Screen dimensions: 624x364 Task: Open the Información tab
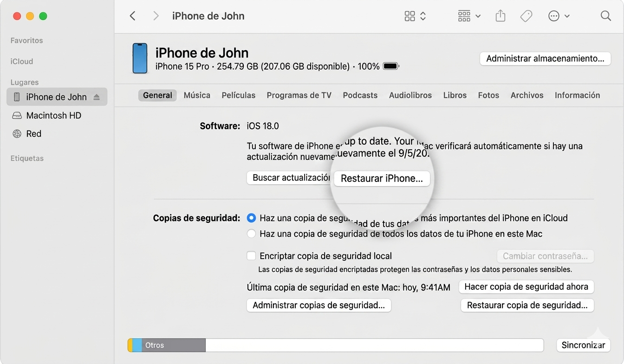(577, 95)
